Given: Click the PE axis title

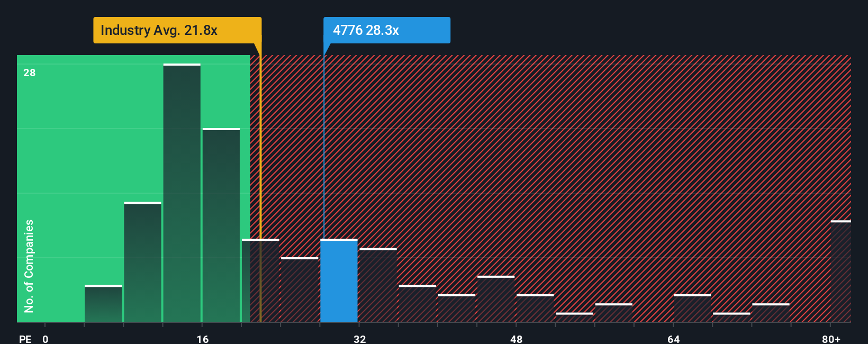Looking at the screenshot, I should [x=25, y=339].
